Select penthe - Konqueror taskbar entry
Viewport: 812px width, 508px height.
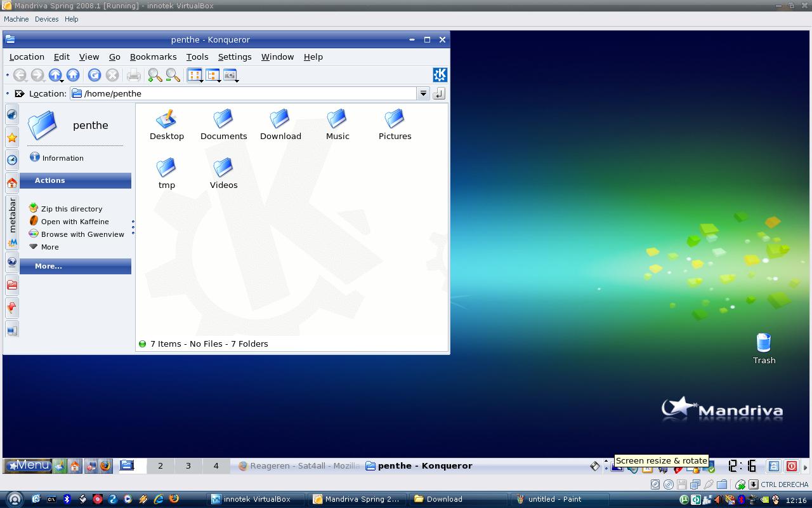(x=419, y=465)
